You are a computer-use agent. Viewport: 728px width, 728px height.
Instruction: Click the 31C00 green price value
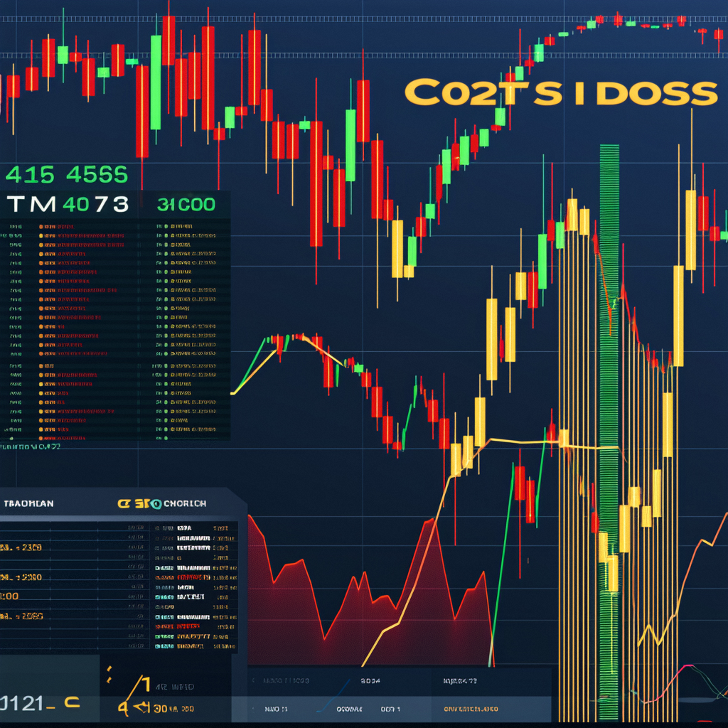[186, 205]
